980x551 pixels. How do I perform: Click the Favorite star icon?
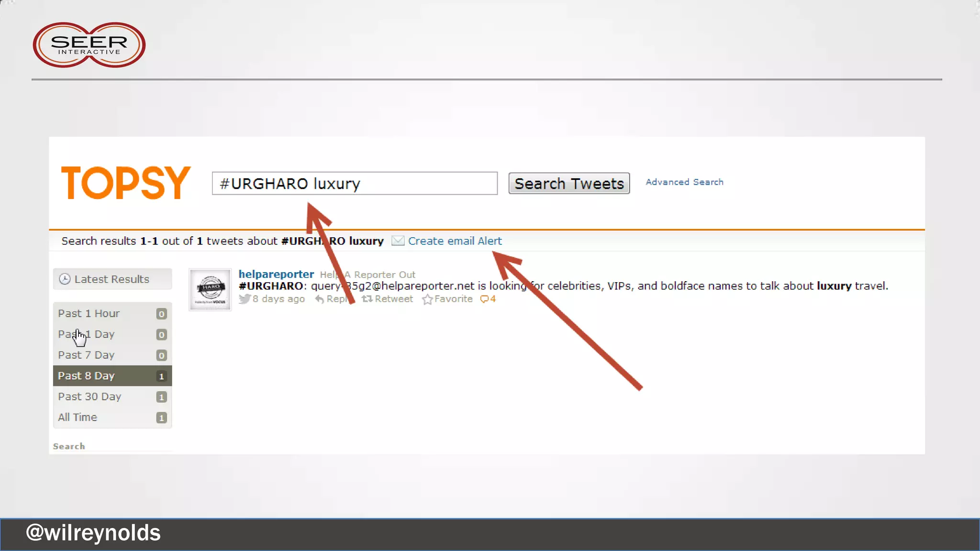tap(427, 299)
